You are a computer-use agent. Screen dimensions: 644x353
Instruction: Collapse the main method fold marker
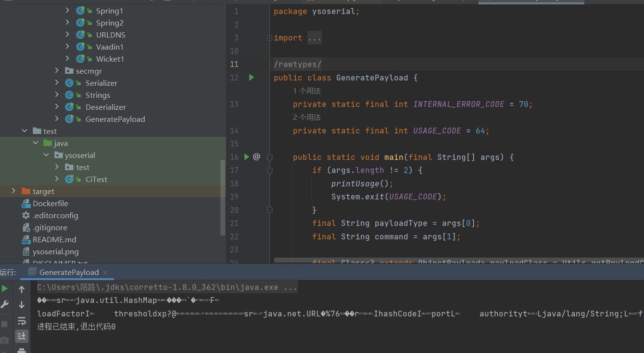269,157
